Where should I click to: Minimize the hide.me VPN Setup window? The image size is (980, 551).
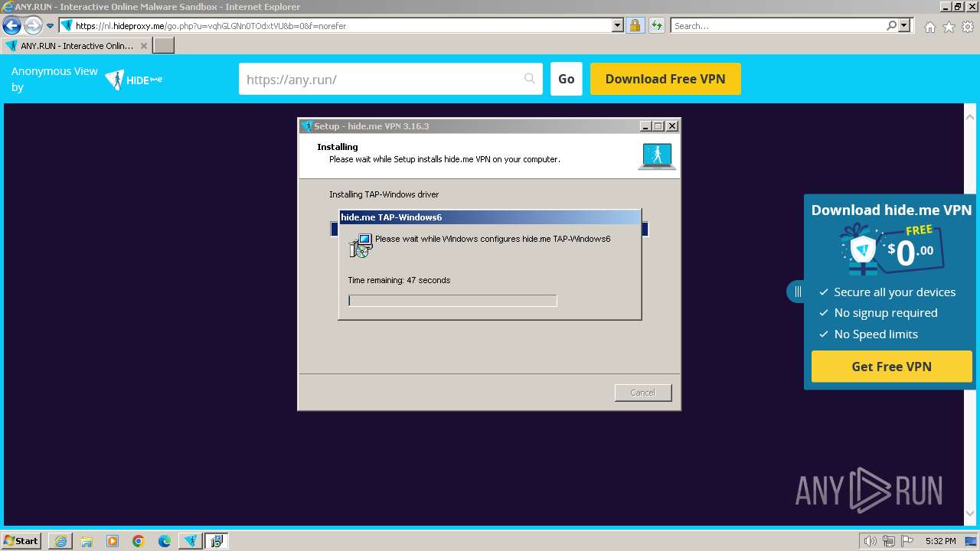646,126
